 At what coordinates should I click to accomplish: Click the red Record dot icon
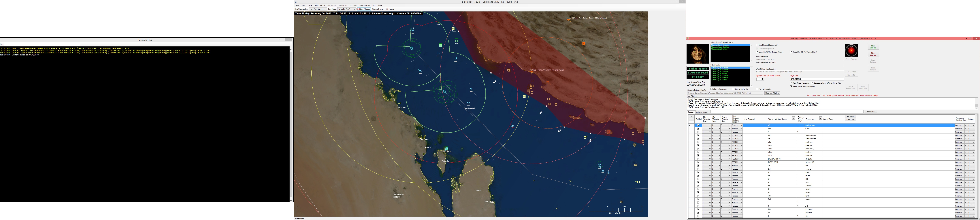[387, 9]
